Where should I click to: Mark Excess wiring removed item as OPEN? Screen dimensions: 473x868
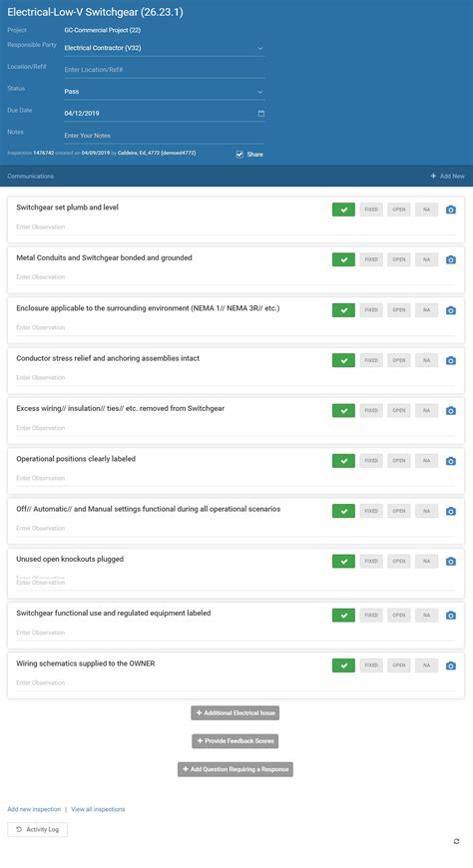[x=399, y=411]
